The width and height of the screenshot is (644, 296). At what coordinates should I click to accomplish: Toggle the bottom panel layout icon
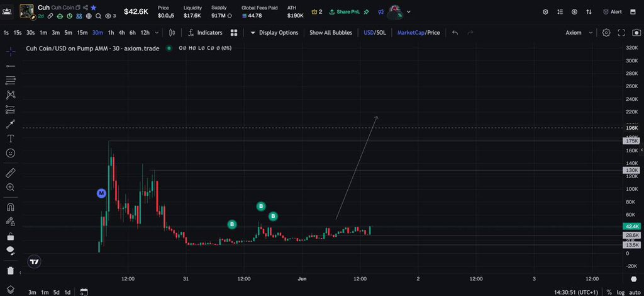pyautogui.click(x=633, y=12)
